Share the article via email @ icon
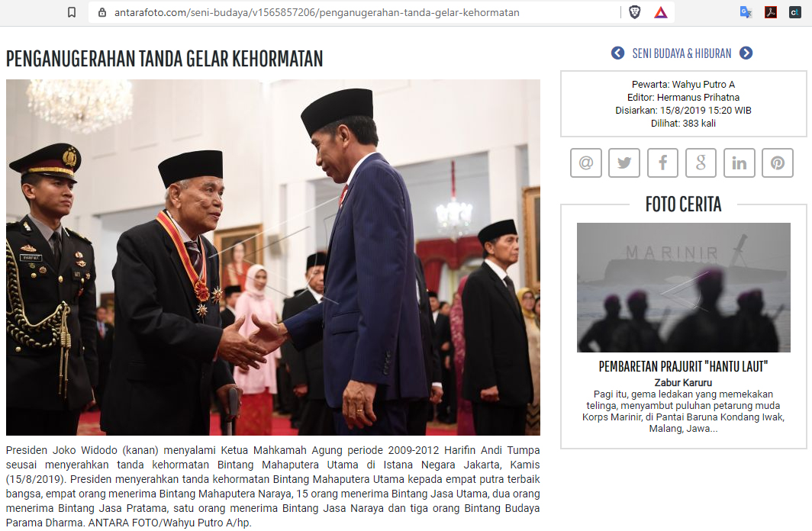This screenshot has height=531, width=812. tap(586, 163)
